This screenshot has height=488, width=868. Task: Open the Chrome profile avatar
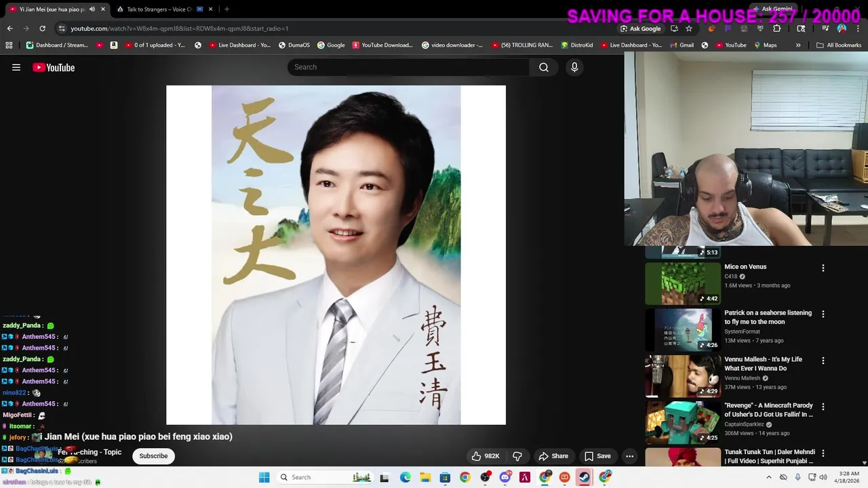pyautogui.click(x=842, y=28)
